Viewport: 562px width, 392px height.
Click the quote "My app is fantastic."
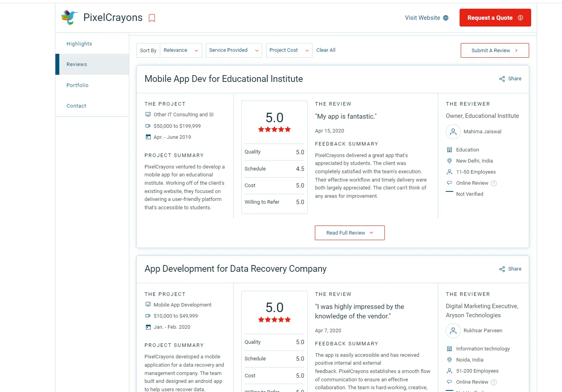[x=346, y=116]
